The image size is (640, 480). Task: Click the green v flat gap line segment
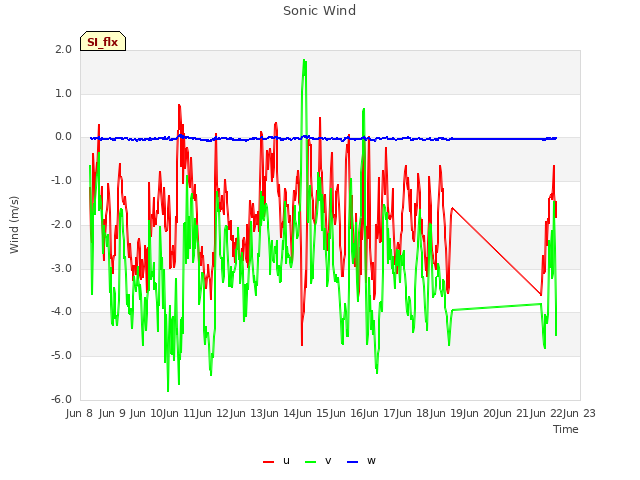click(x=496, y=307)
